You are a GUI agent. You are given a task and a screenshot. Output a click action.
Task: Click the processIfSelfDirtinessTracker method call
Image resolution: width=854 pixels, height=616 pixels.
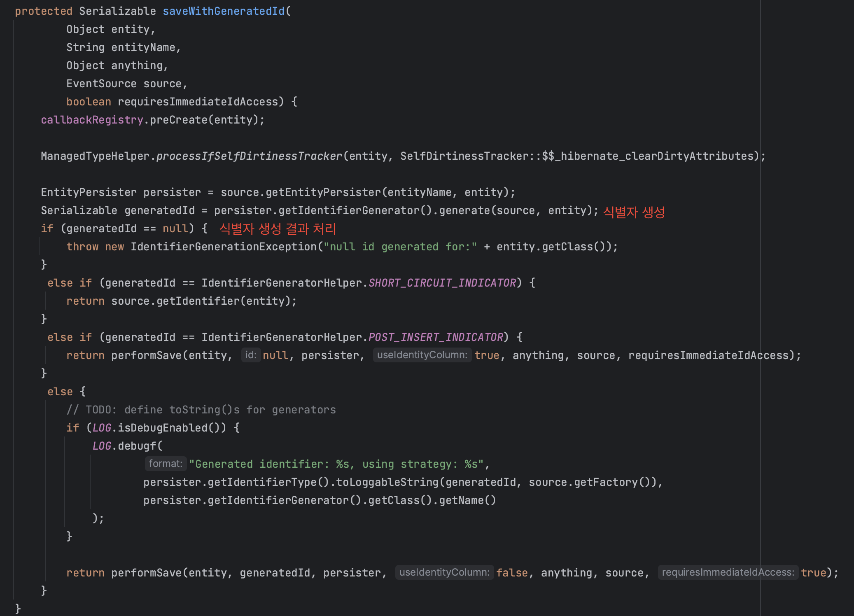(249, 156)
